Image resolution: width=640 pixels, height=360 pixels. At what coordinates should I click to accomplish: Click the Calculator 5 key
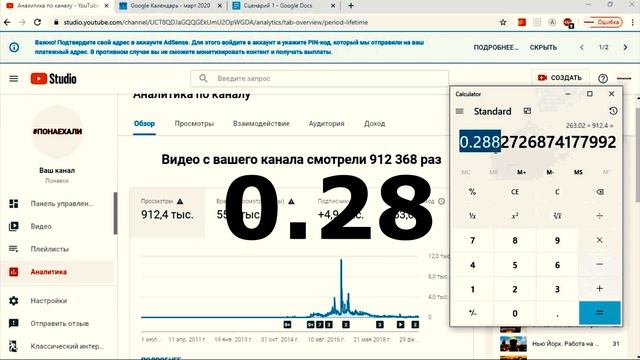click(515, 264)
